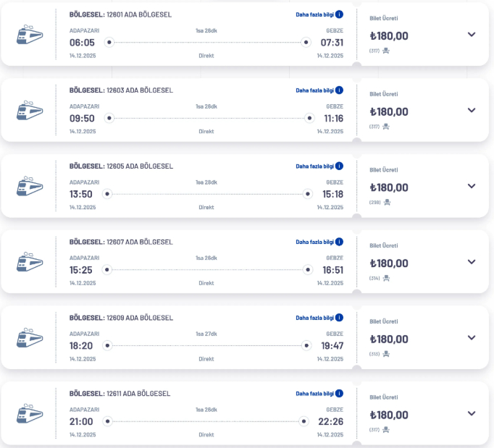494x448 pixels.
Task: Click the train icon for train 12603
Action: tap(30, 111)
